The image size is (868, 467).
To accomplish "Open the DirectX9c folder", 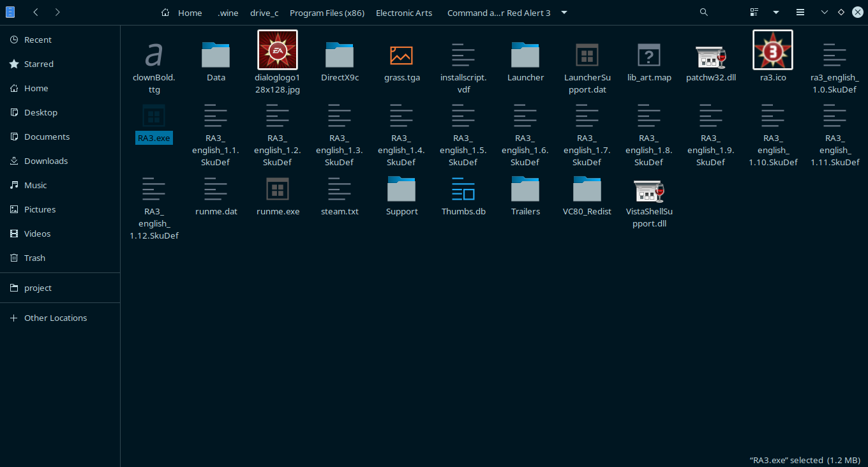I will (x=340, y=55).
